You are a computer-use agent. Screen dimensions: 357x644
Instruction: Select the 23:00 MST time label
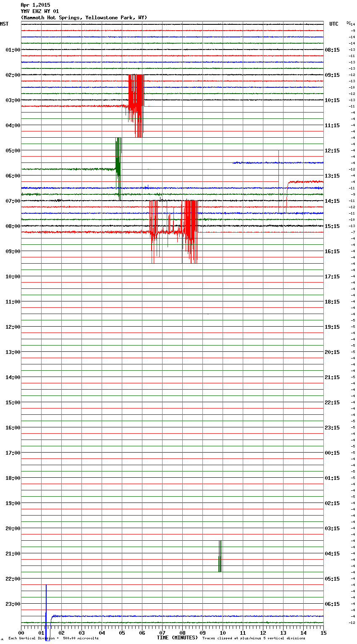[13, 604]
